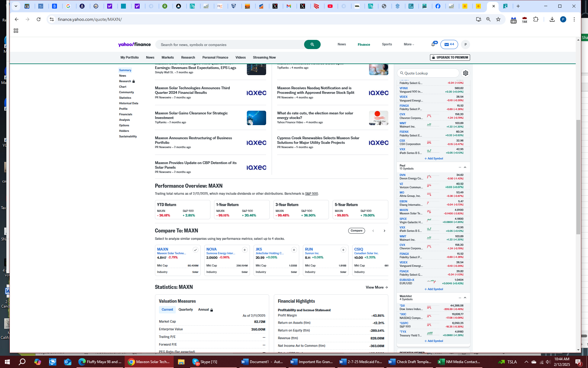Screen dimensions: 588x368
Task: Open Chrome extensions puzzle icon
Action: 536,19
